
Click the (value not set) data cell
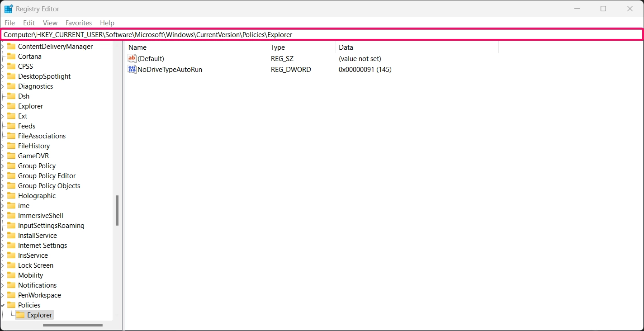coord(360,58)
